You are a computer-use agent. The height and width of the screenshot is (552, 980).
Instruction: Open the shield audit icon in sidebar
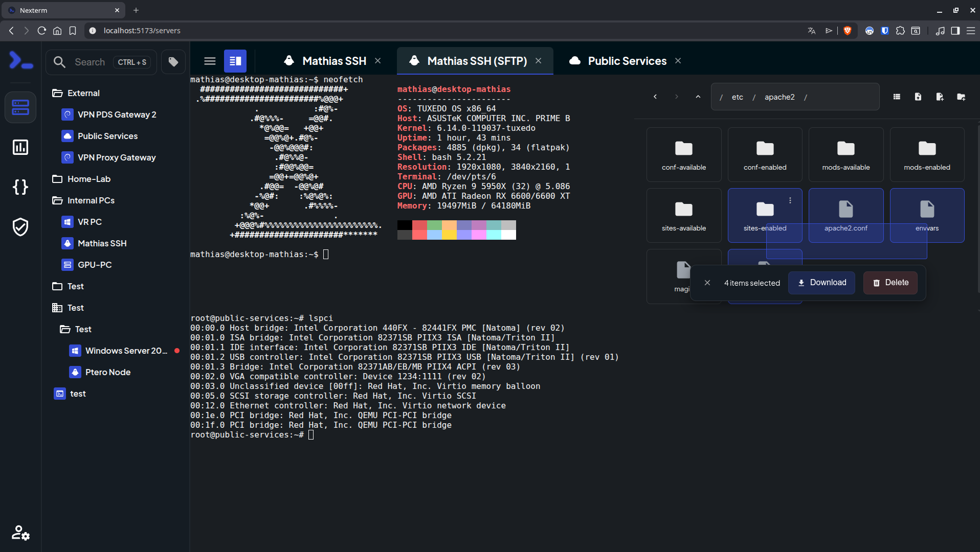tap(20, 227)
